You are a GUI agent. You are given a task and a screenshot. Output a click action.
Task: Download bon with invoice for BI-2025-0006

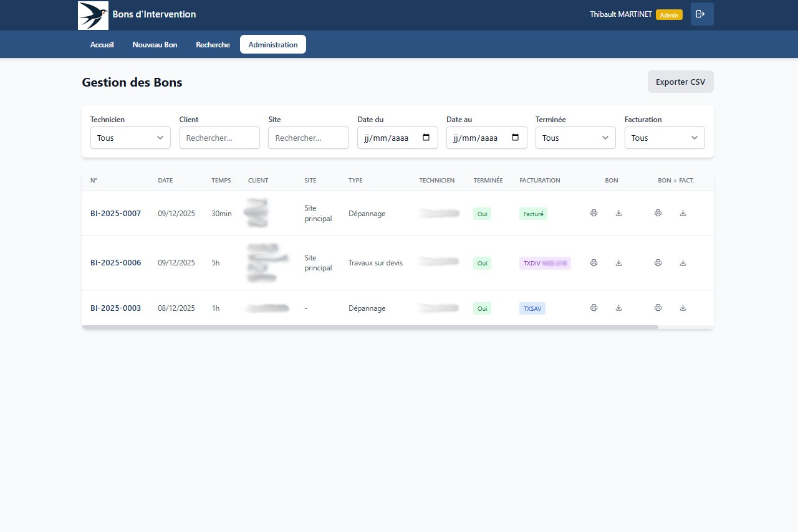683,263
